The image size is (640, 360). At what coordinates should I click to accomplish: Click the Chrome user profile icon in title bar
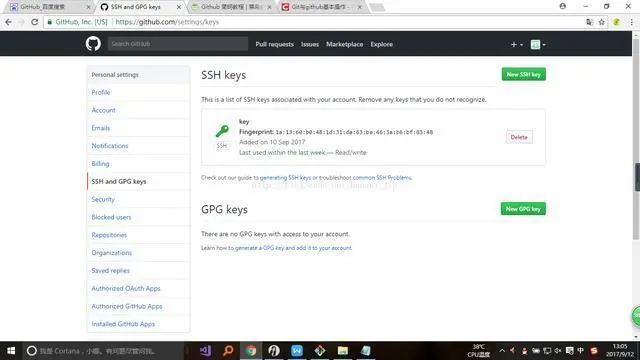click(x=563, y=6)
